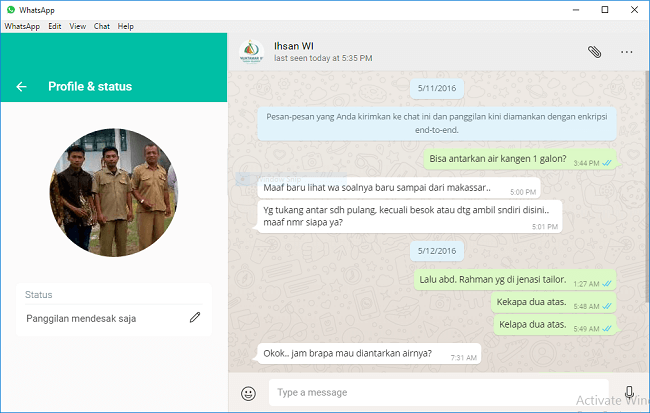Click the Ihsan WI contact name header
Image resolution: width=650 pixels, height=413 pixels.
pos(293,46)
